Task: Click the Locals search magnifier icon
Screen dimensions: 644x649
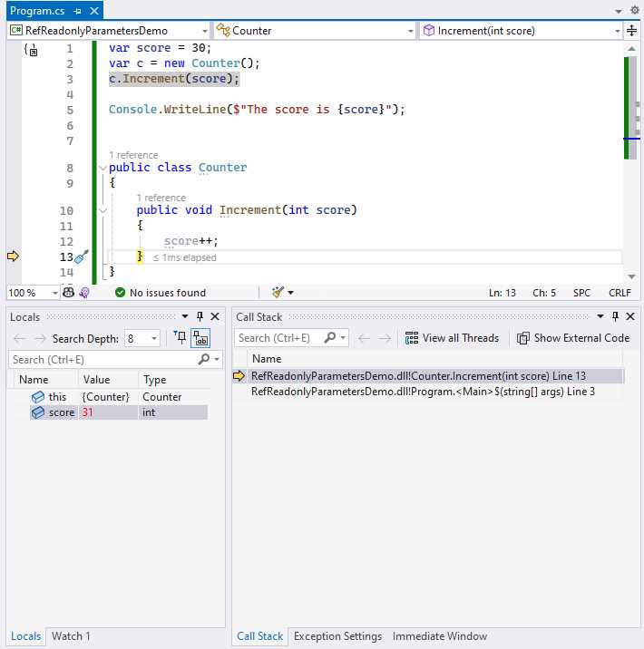Action: 204,359
